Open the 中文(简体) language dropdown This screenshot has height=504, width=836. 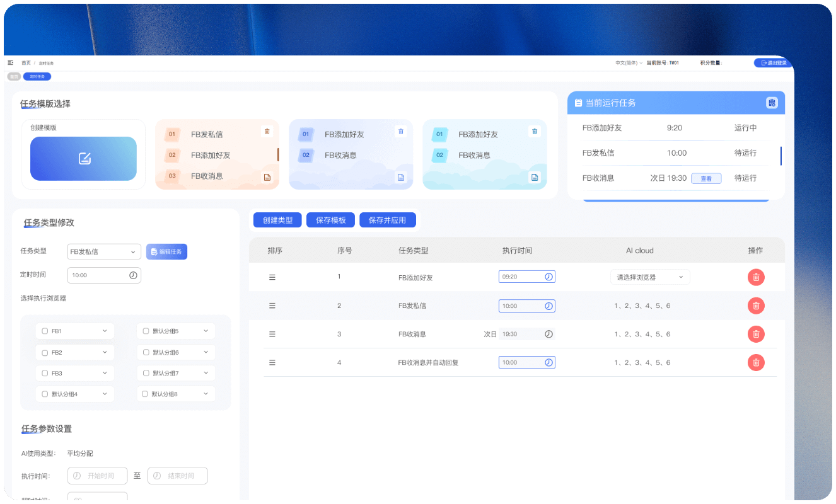[629, 63]
